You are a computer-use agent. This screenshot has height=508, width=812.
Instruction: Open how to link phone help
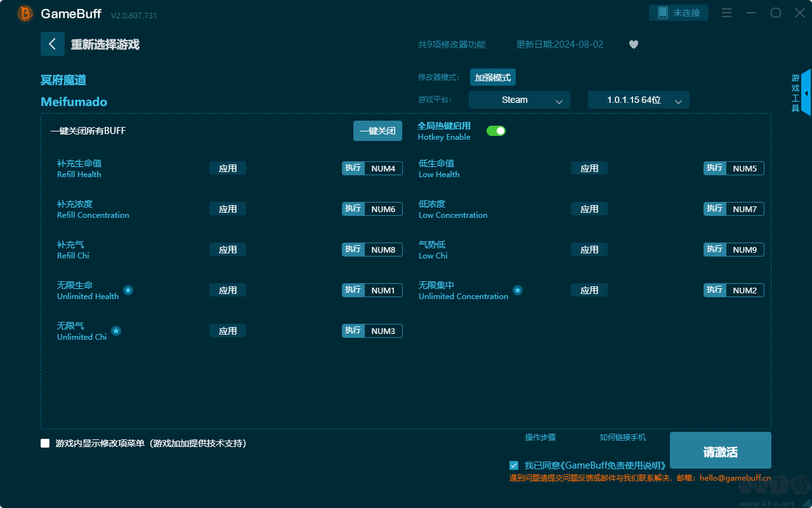point(622,438)
